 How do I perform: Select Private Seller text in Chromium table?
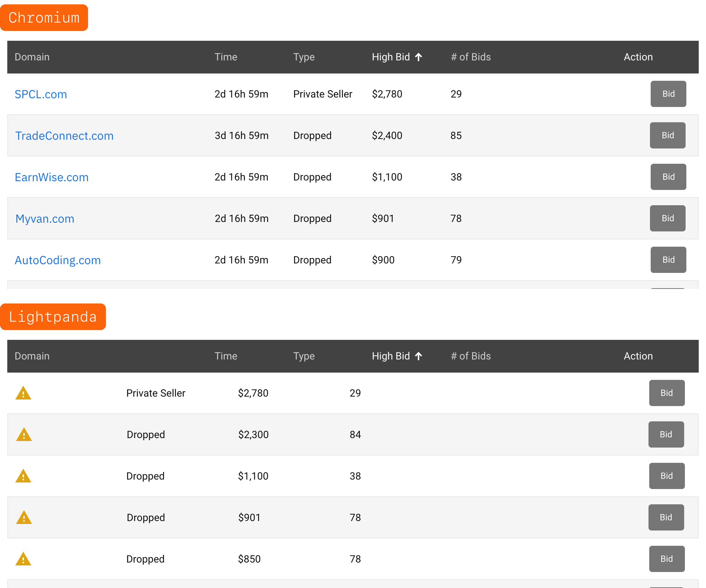323,94
